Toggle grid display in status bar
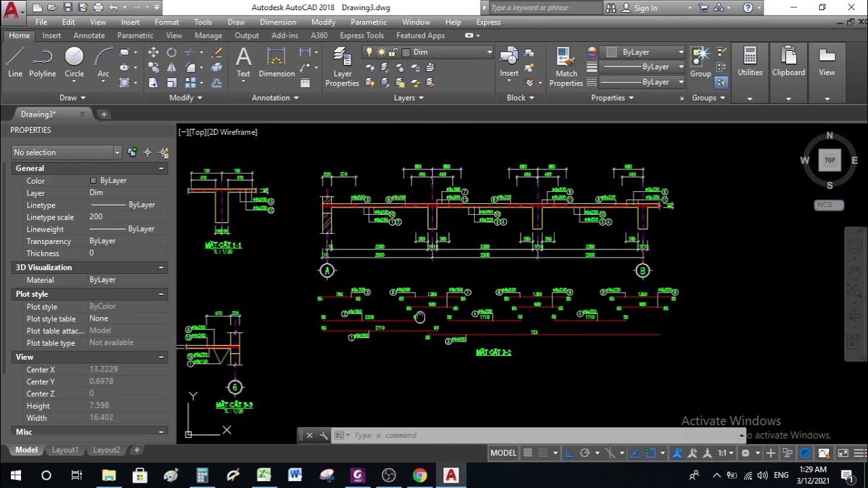This screenshot has height=488, width=868. click(x=528, y=453)
